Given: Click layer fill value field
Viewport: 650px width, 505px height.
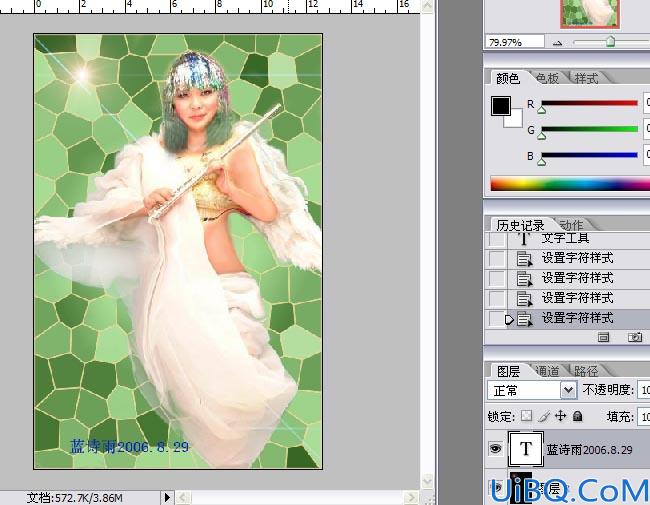Looking at the screenshot, I should point(644,416).
